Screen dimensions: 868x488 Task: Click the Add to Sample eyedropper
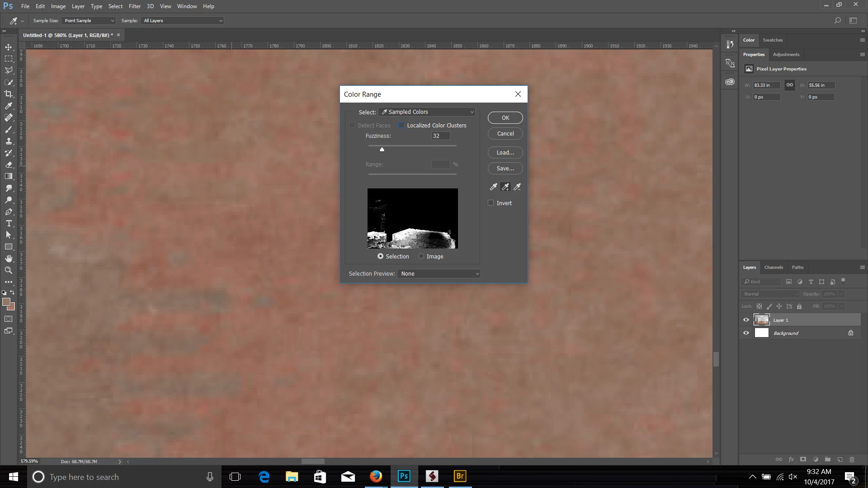(505, 187)
